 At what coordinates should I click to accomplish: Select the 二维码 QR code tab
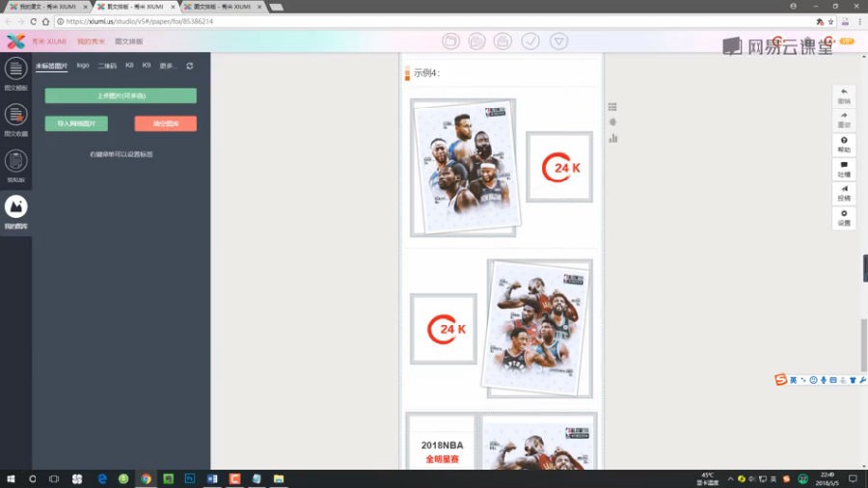[107, 66]
